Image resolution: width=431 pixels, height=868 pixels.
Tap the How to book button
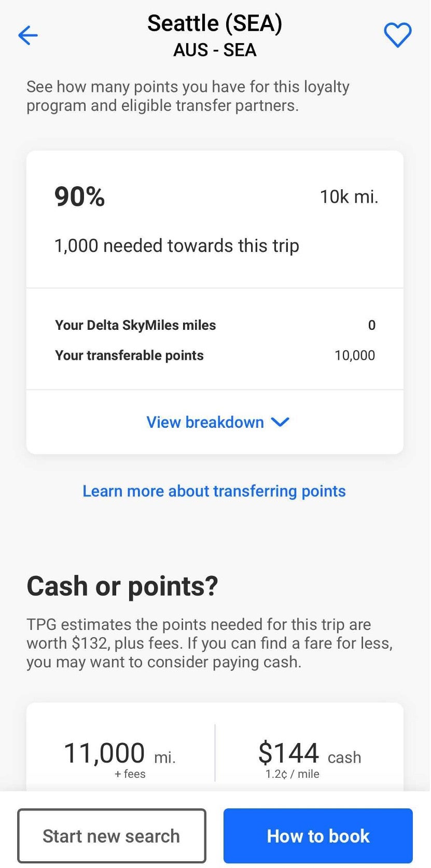(318, 836)
